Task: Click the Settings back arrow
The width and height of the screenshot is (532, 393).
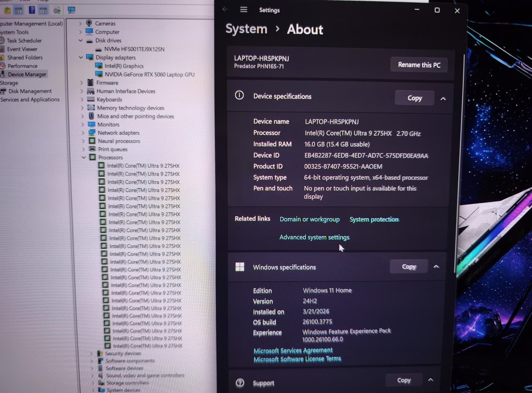Action: point(225,9)
